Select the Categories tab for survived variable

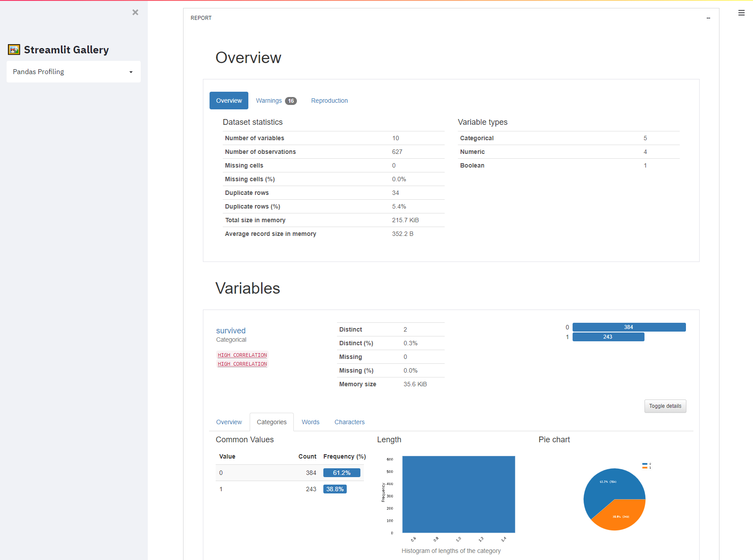point(271,422)
